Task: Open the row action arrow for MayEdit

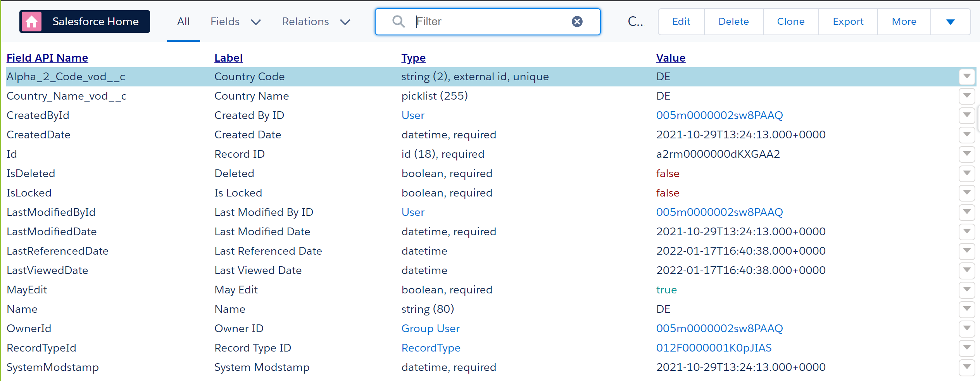Action: (x=966, y=290)
